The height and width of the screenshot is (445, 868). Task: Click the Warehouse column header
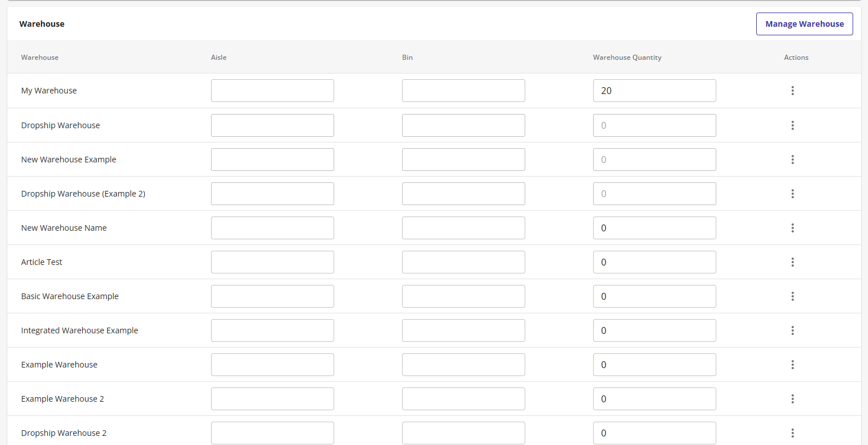coord(39,57)
